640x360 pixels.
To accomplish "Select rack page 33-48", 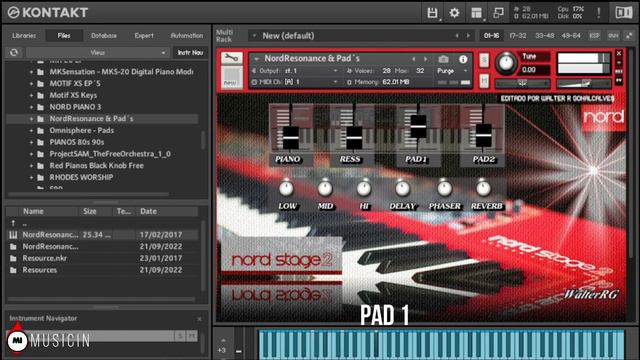I will click(544, 36).
